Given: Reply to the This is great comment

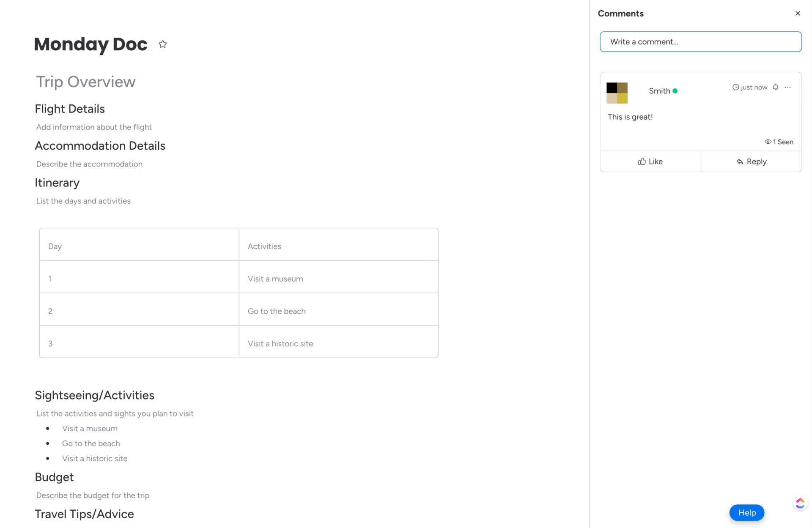Looking at the screenshot, I should [x=751, y=161].
